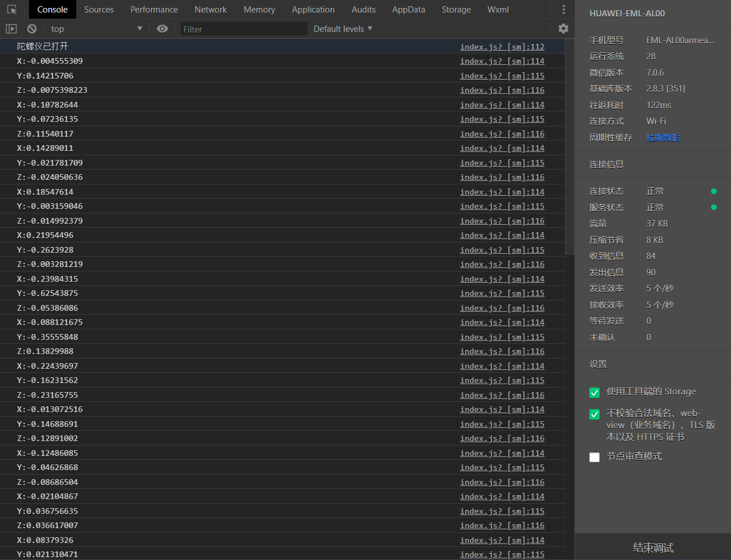Open the Application tab
The height and width of the screenshot is (560, 731).
coord(313,10)
